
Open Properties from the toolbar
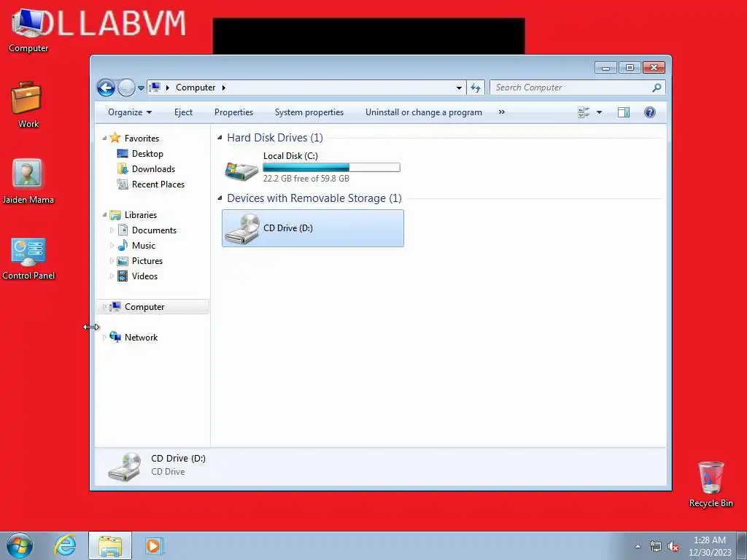point(233,112)
